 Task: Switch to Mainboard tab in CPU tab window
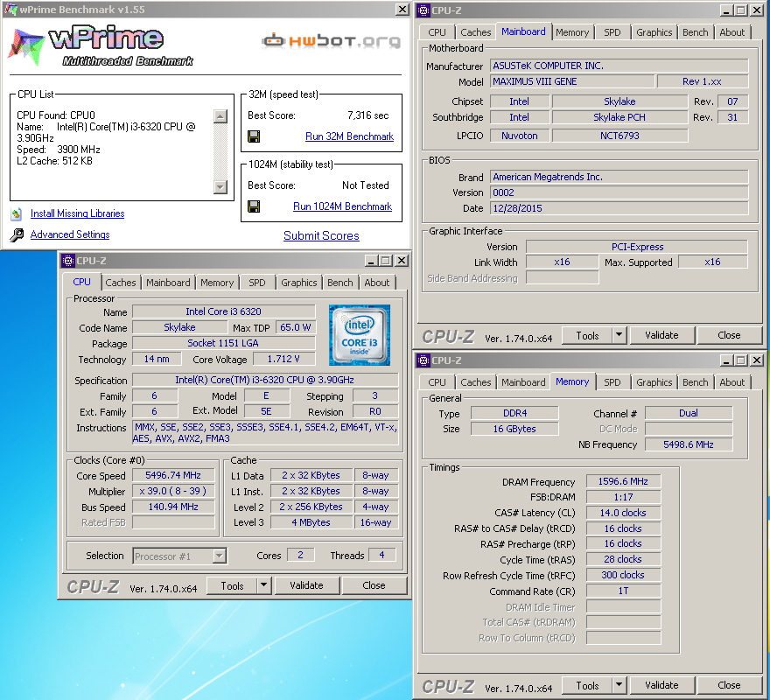(x=168, y=283)
